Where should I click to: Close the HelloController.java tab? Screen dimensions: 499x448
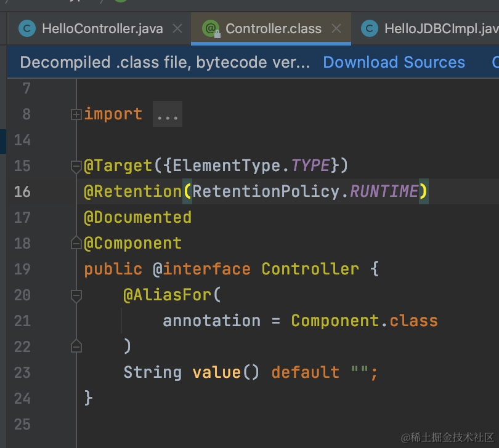(177, 29)
